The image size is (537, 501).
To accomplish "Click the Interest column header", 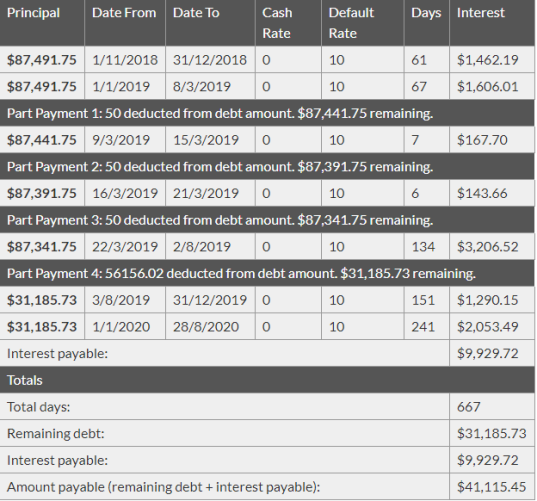I will 492,23.
